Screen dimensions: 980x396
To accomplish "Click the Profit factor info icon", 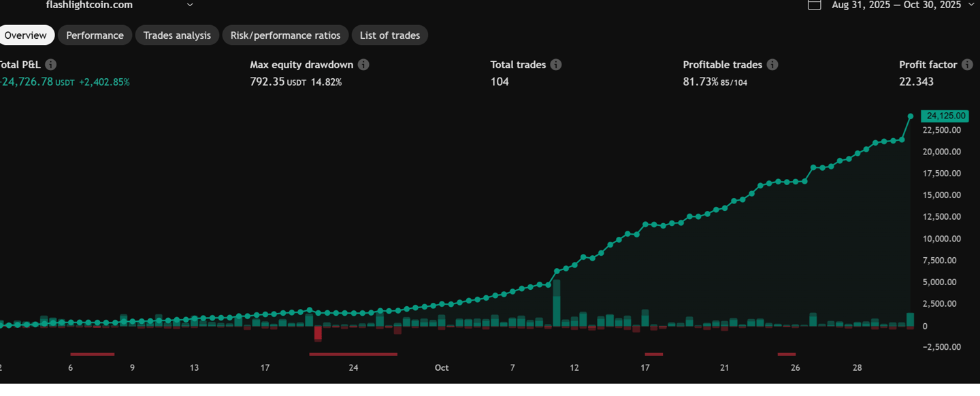I will (968, 65).
